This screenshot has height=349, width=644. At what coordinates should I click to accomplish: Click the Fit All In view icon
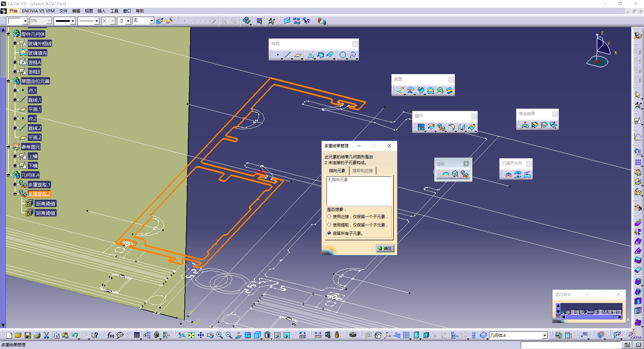(x=191, y=335)
